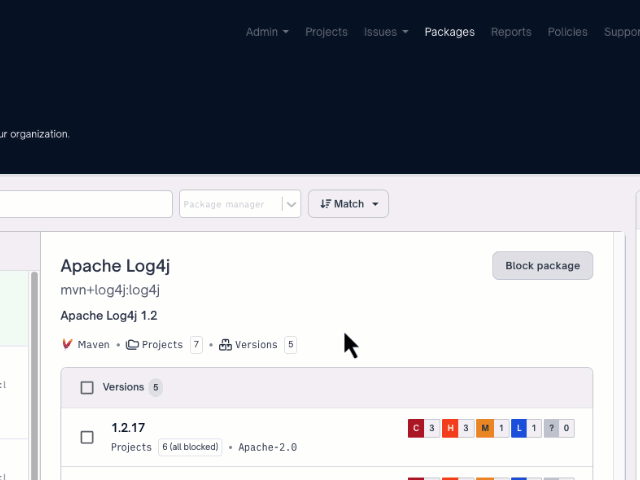The image size is (640, 480).
Task: Go to the Projects nav item
Action: (x=326, y=32)
